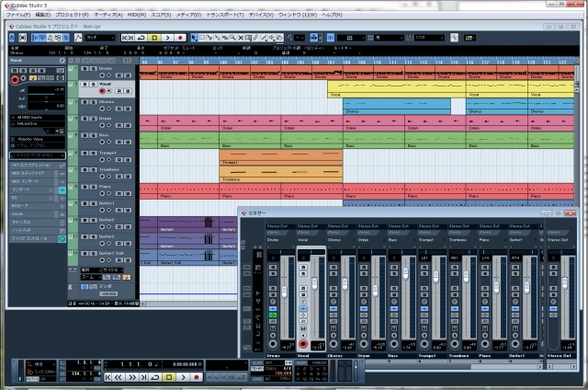Toggle record enable on Vocal mixer channel

pos(303,344)
